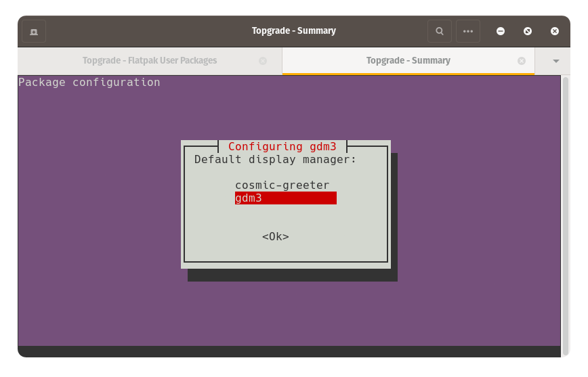This screenshot has width=588, height=377.
Task: Expand the tab list dropdown arrow
Action: pyautogui.click(x=556, y=61)
